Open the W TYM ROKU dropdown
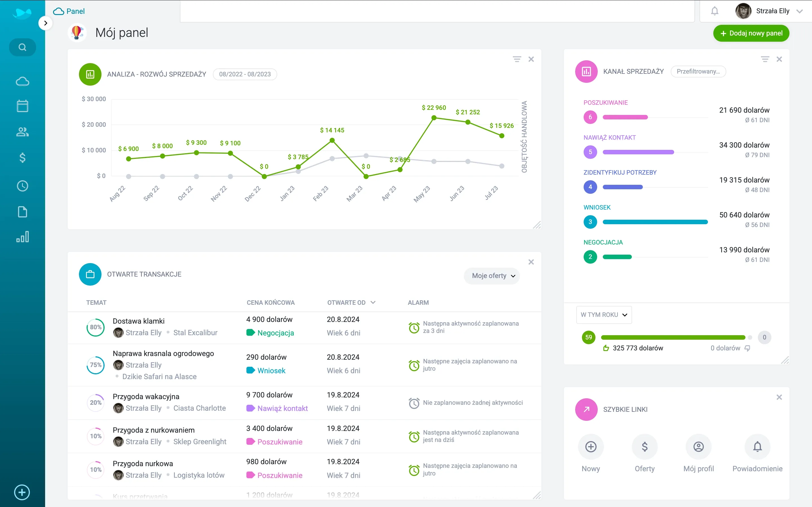 pos(603,315)
